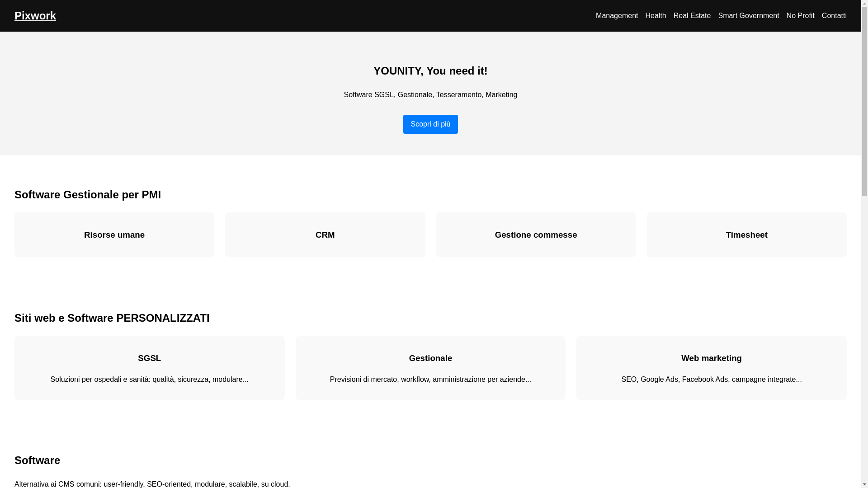The height and width of the screenshot is (488, 868).
Task: Click the Scopri di più button
Action: 430,124
